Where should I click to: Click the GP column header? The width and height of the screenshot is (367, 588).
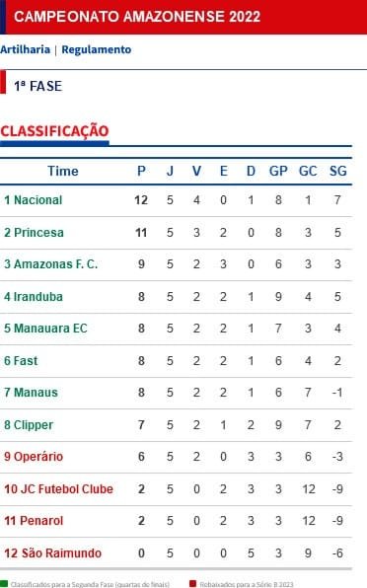point(278,172)
